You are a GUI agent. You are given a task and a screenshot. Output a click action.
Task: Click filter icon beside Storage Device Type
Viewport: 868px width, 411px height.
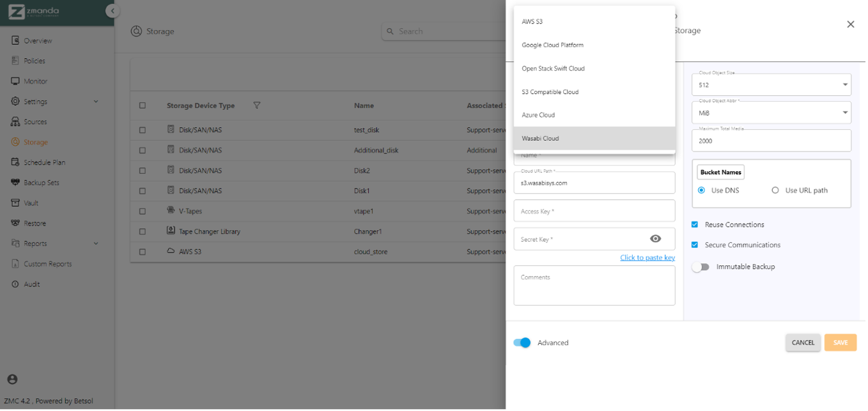[256, 105]
